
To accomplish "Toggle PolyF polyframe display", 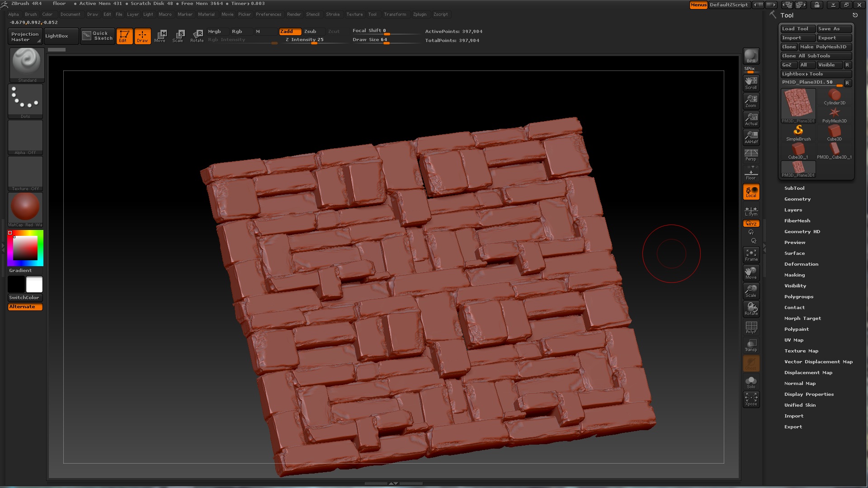I will (x=751, y=327).
